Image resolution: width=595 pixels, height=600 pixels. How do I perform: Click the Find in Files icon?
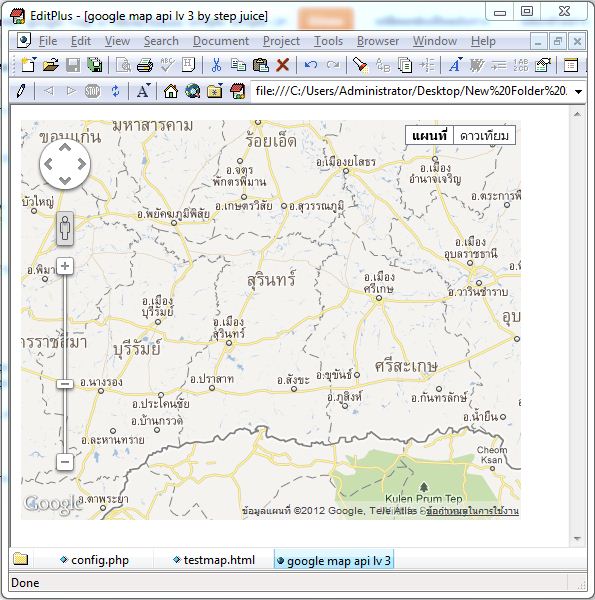tap(405, 65)
